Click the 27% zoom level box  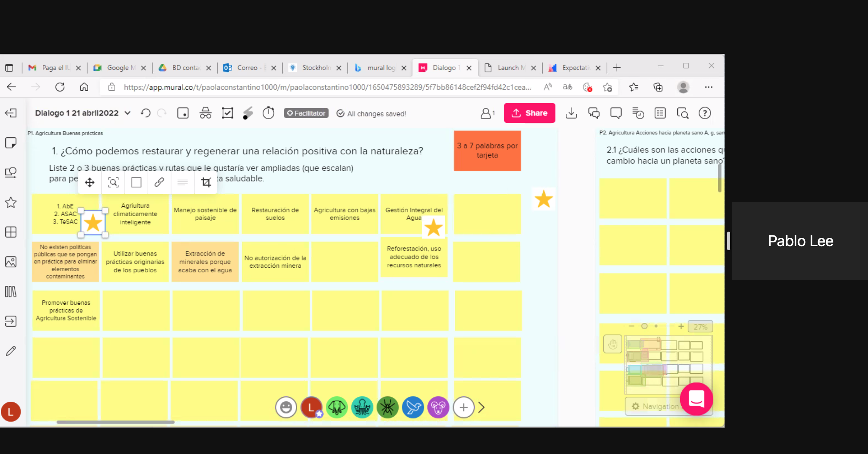point(700,327)
